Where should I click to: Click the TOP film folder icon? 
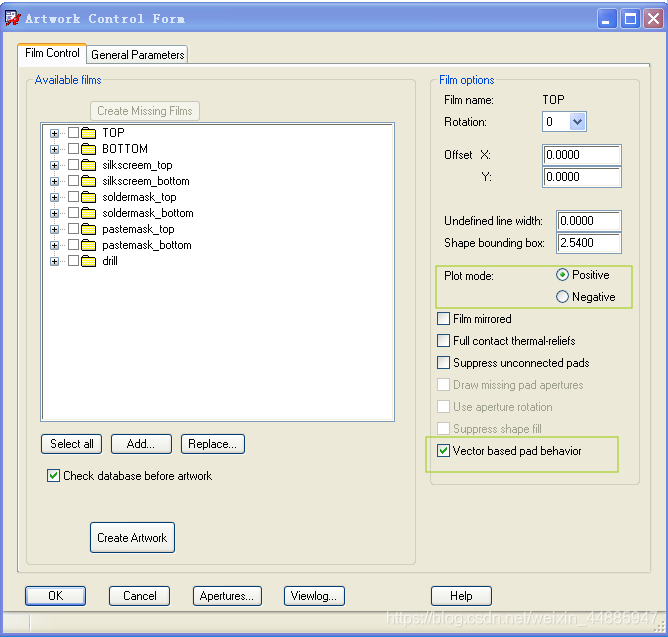click(88, 133)
